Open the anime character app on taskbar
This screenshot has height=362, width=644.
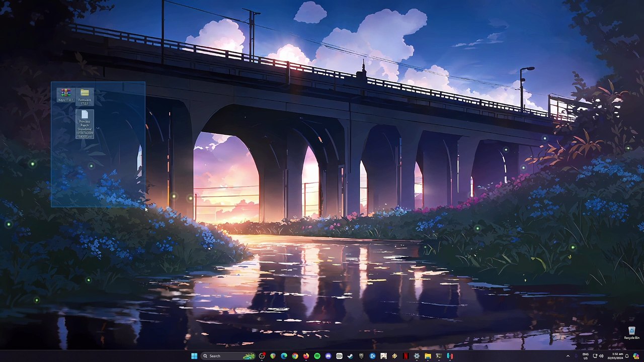[383, 356]
